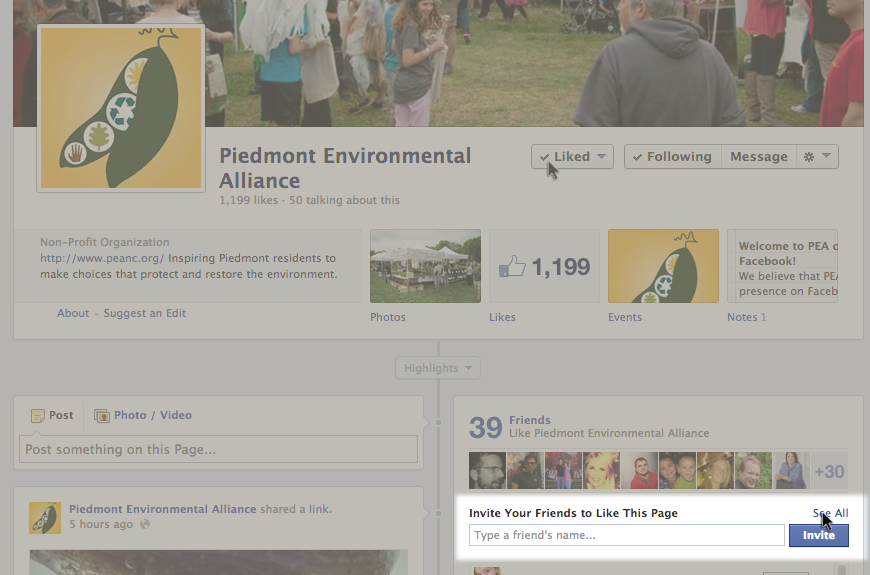
Task: Expand the Highlights dropdown
Action: [438, 368]
